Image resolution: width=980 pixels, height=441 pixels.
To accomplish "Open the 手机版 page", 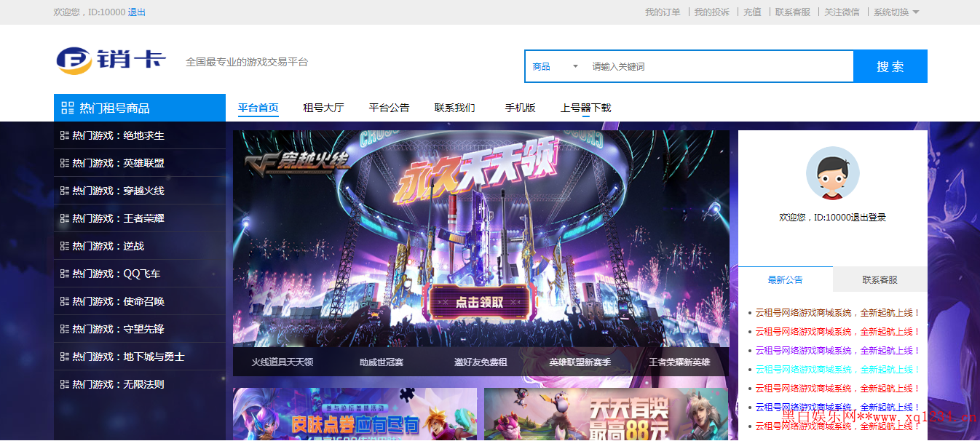I will [521, 108].
